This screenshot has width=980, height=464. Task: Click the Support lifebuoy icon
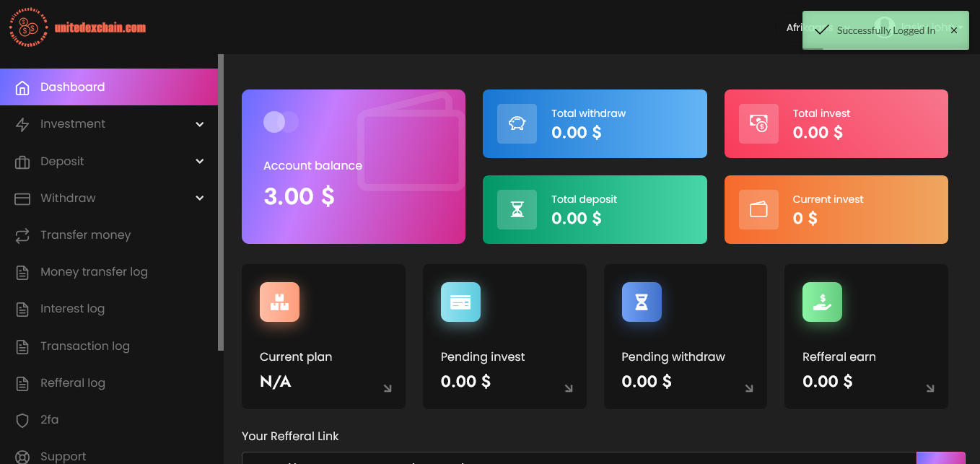click(x=22, y=457)
